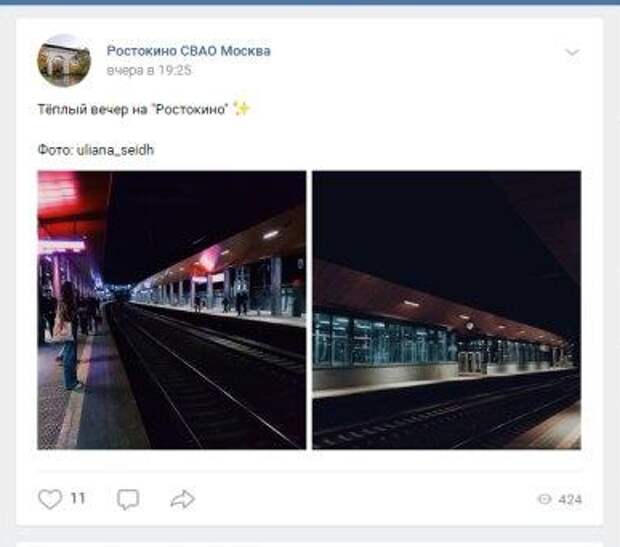Share the post with the arrow icon

point(182,499)
